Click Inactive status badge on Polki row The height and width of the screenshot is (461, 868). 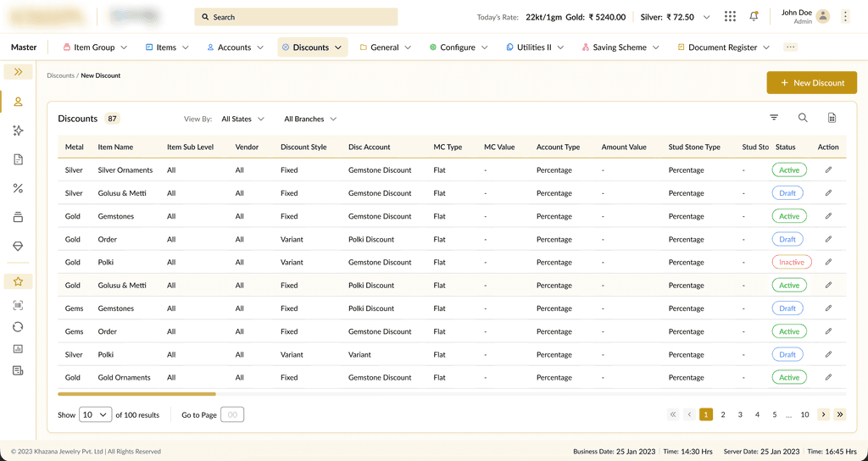(792, 262)
